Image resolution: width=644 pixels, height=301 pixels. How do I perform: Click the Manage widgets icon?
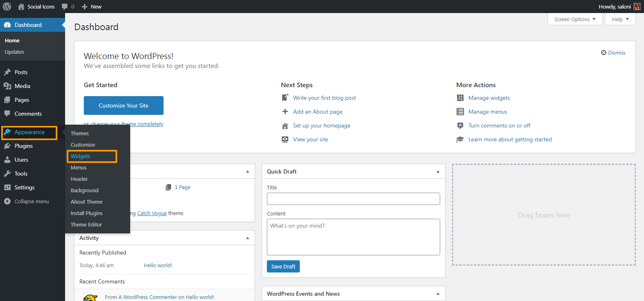(x=460, y=98)
